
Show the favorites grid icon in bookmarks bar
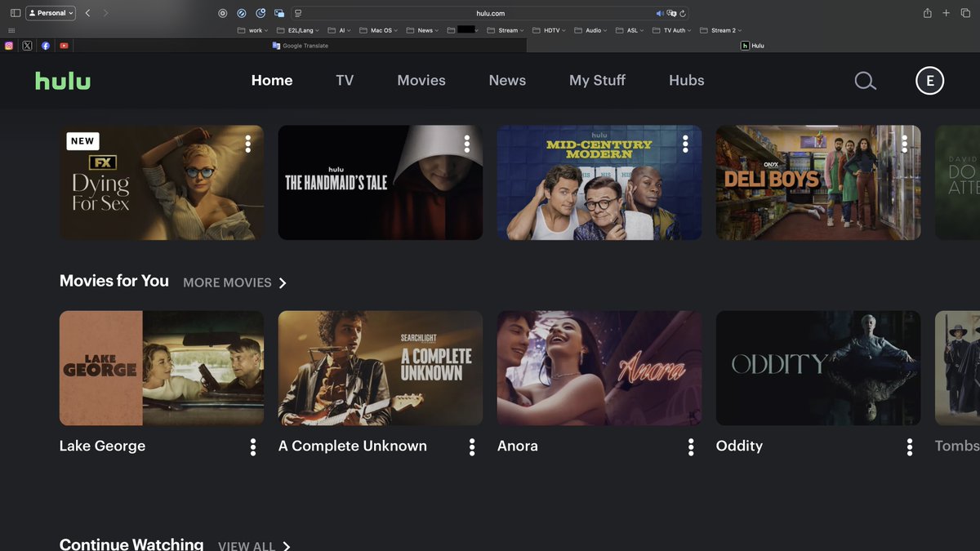[11, 30]
